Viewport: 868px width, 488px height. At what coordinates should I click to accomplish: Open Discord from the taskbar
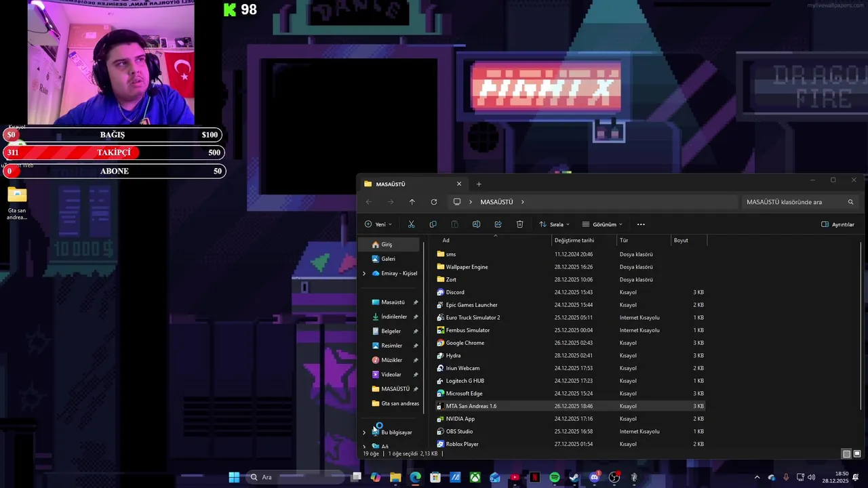coord(595,477)
